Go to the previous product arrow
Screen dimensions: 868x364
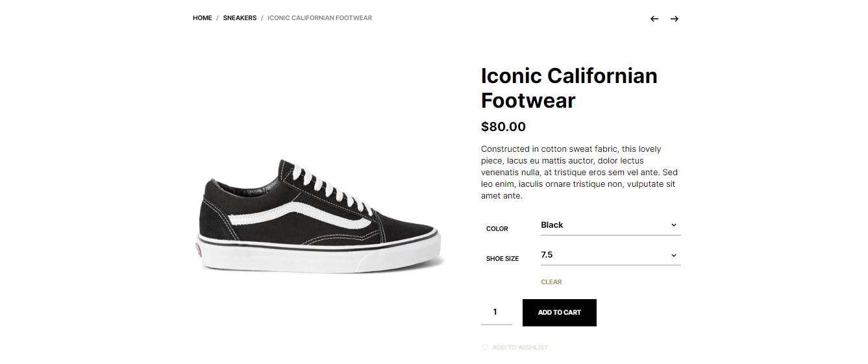click(x=654, y=19)
